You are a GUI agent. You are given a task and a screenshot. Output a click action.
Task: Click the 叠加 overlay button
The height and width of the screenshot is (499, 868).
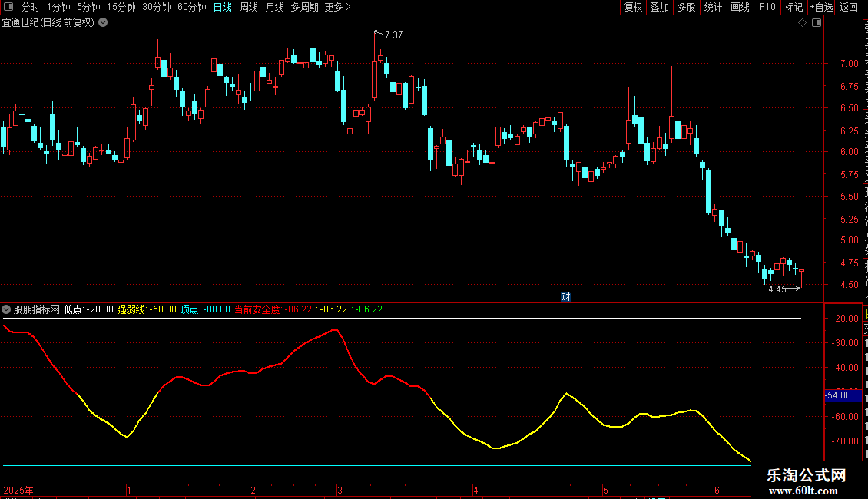click(x=659, y=7)
